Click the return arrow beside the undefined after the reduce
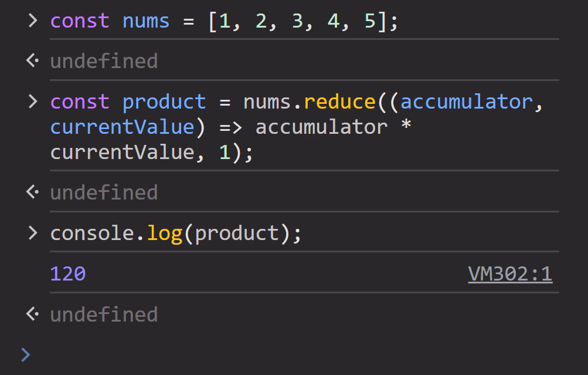588x375 pixels. (33, 192)
